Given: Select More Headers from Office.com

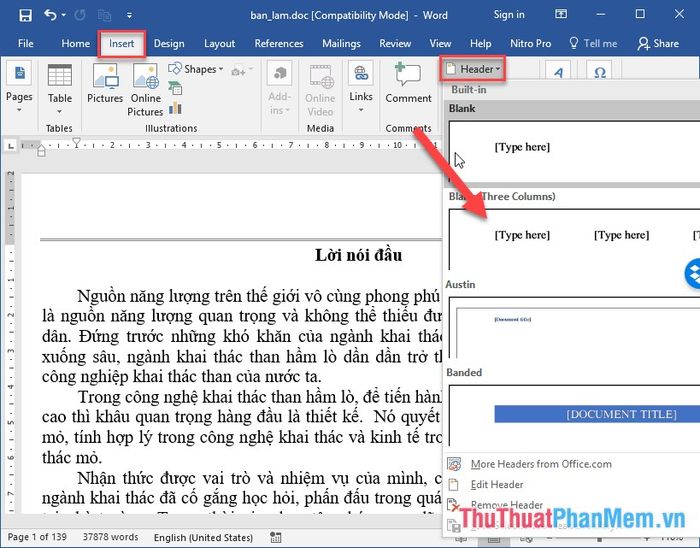Looking at the screenshot, I should pyautogui.click(x=540, y=464).
